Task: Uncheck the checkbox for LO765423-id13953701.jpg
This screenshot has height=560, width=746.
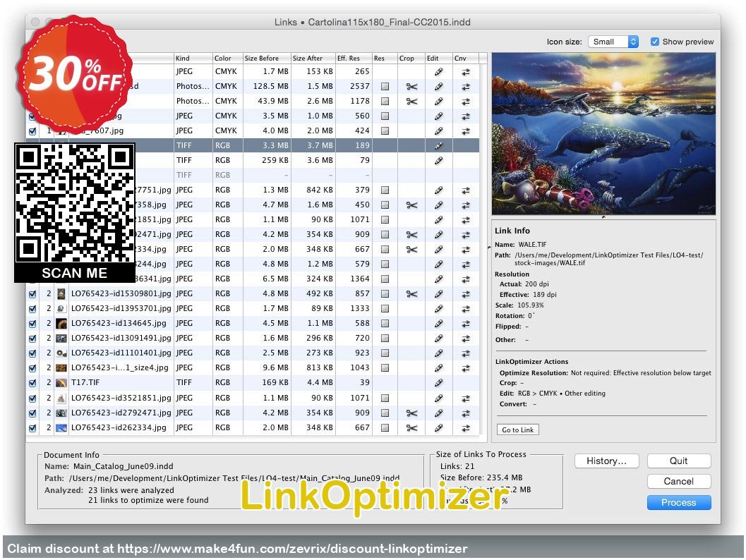Action: (x=32, y=309)
